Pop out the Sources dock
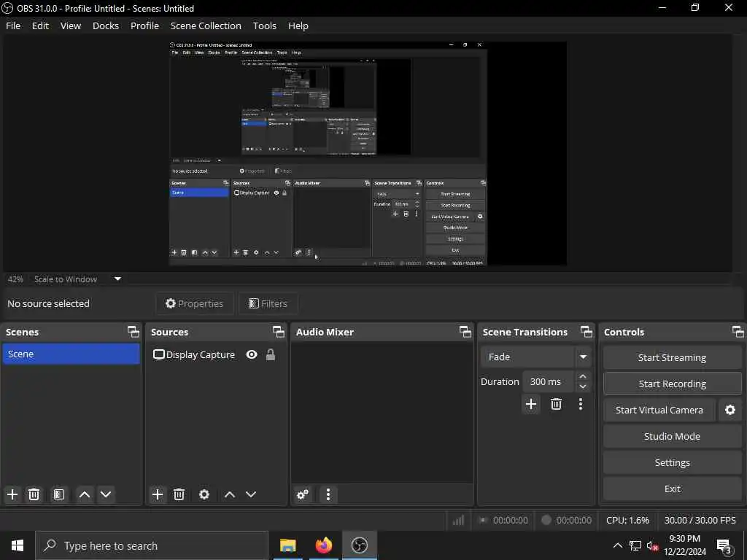Screen dimensions: 747x560 click(x=279, y=332)
